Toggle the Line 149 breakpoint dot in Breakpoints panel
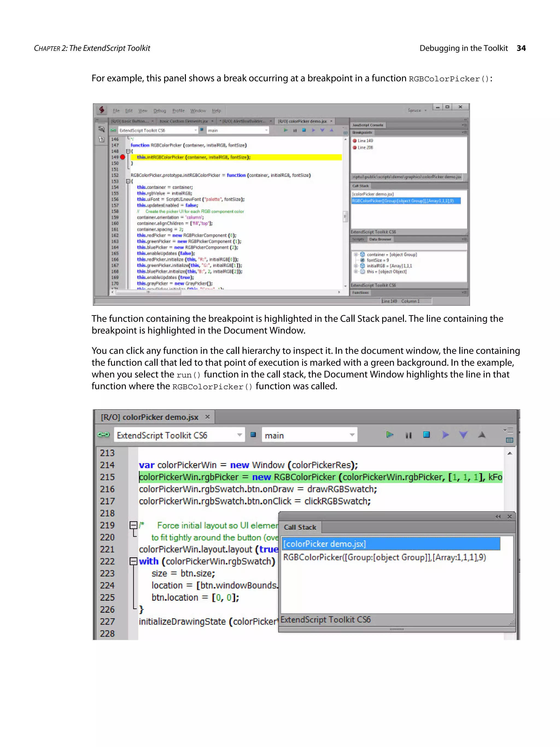 point(355,141)
